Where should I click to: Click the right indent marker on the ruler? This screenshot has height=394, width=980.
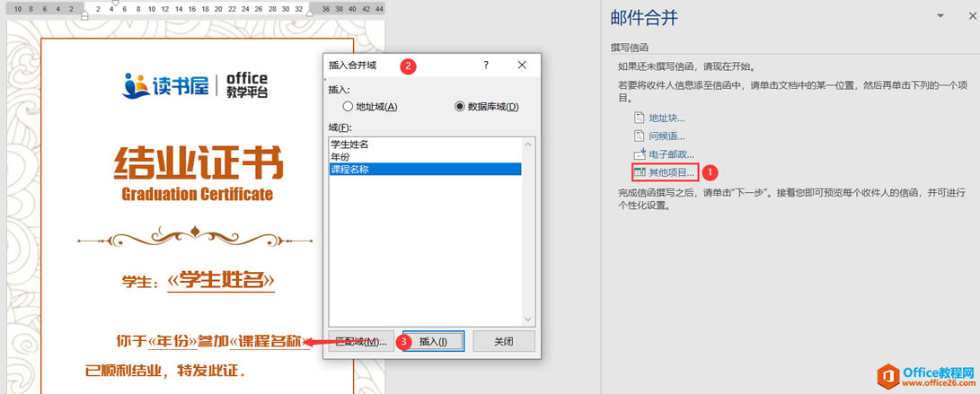click(x=309, y=13)
